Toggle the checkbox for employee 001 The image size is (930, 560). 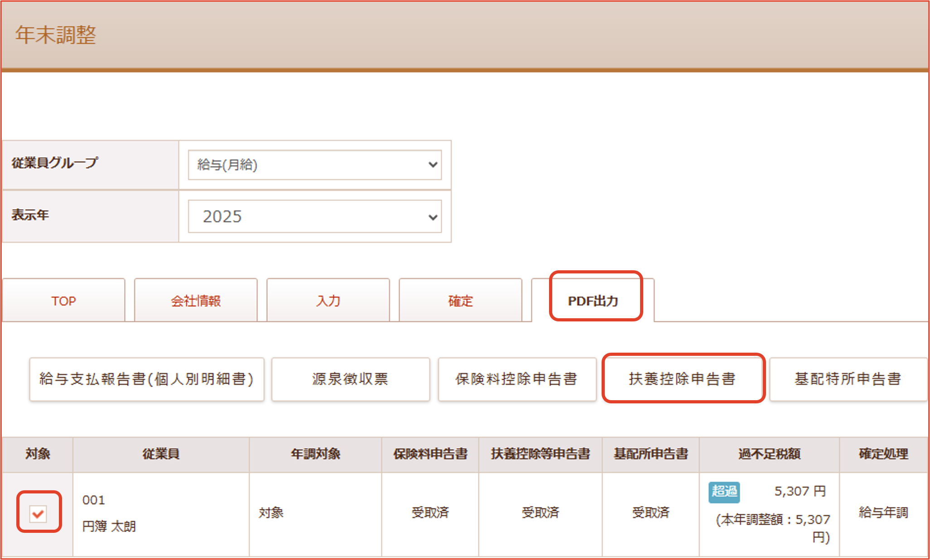click(38, 513)
